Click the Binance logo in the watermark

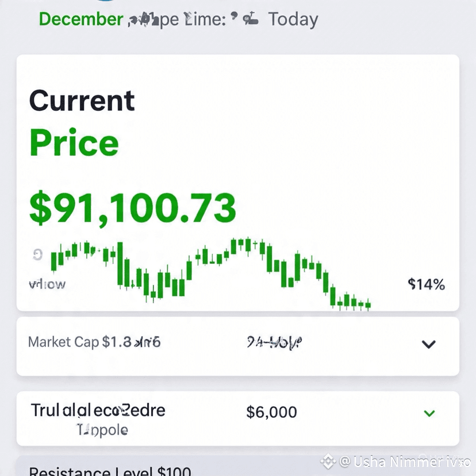point(328,461)
